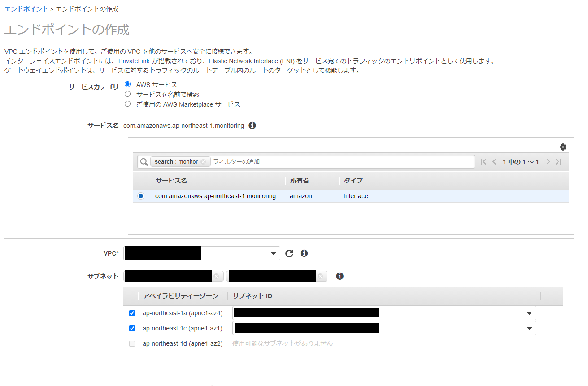Open the subnet ID dropdown for ap-northeast-1c
The height and width of the screenshot is (386, 588).
(530, 328)
